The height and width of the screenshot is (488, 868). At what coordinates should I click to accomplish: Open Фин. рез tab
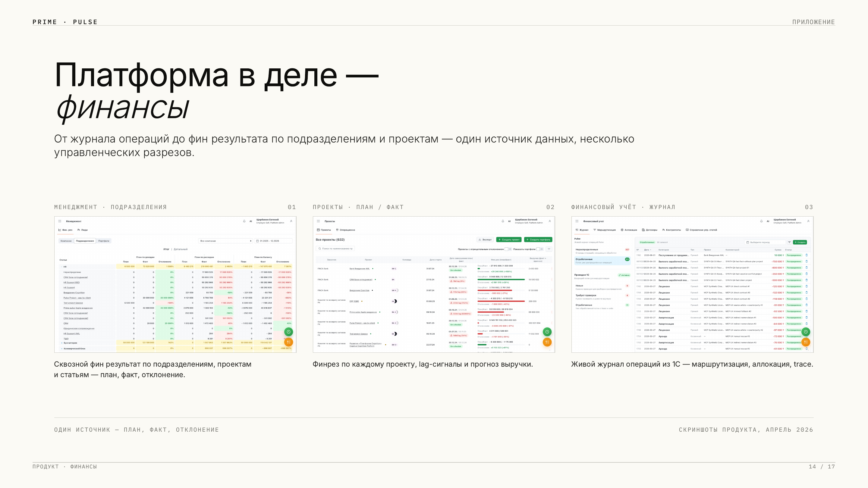65,230
